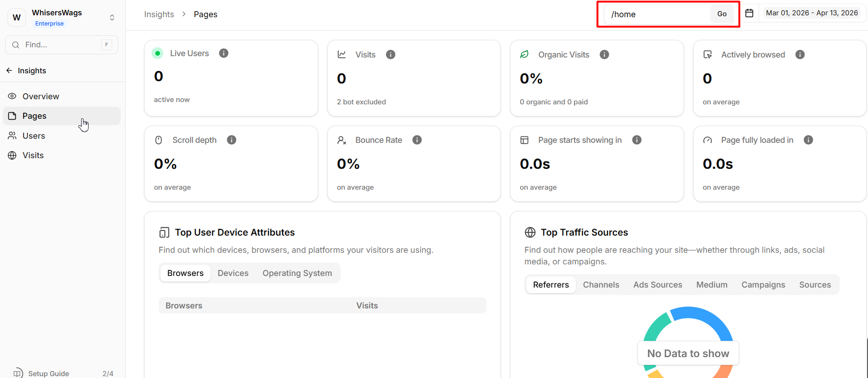This screenshot has height=378, width=868.
Task: Click the back arrow next to Insights
Action: tap(9, 70)
